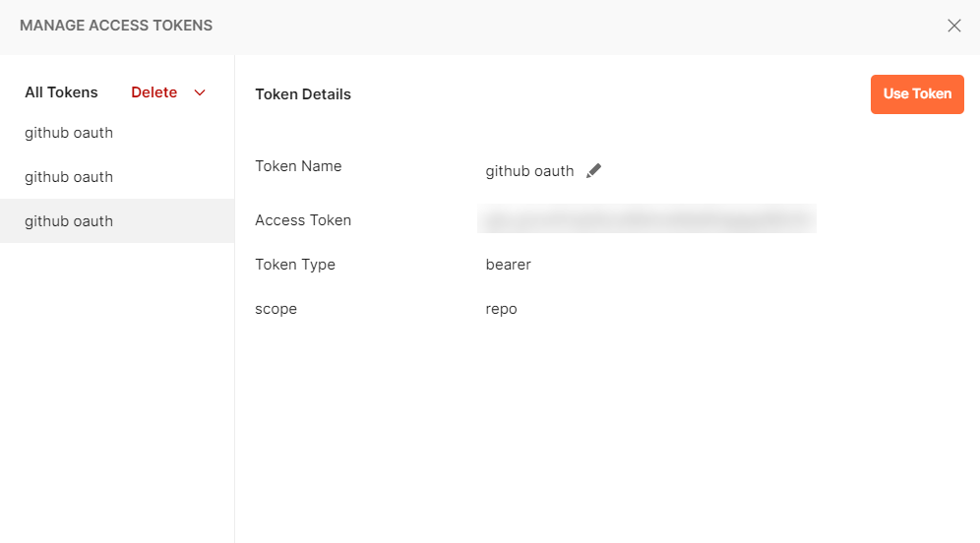Click the red Delete button
Image resolution: width=980 pixels, height=543 pixels.
point(154,92)
